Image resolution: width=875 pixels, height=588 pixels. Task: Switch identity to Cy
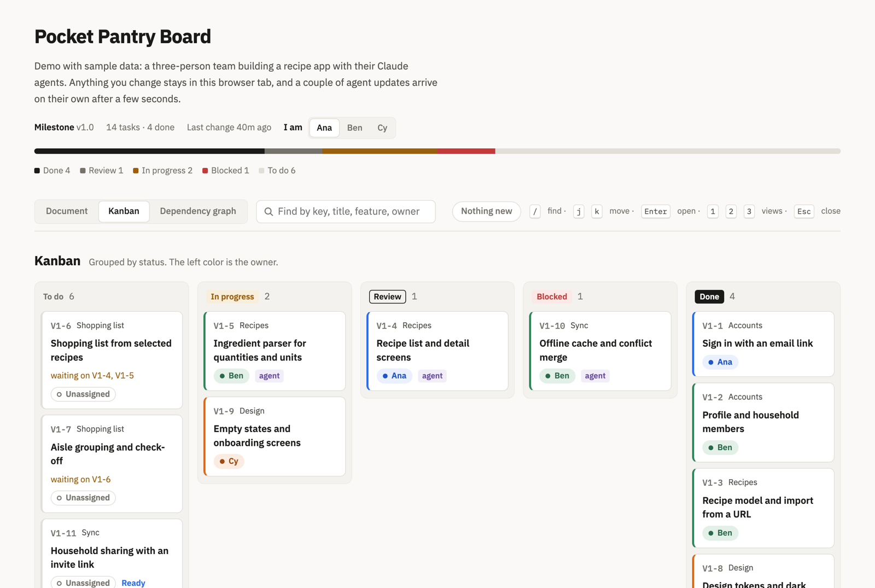(382, 127)
